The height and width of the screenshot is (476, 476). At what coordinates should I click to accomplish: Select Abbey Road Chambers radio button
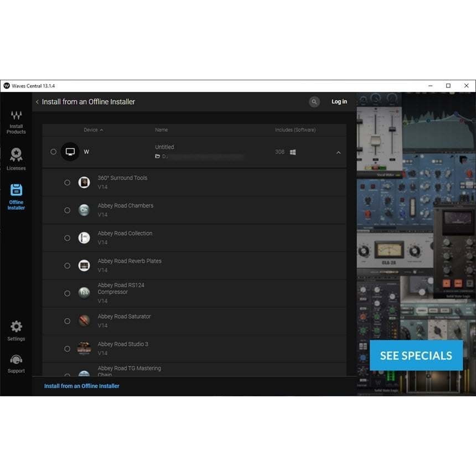point(68,210)
